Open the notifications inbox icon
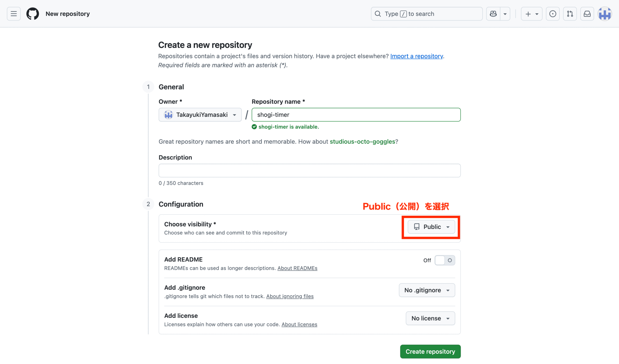619x364 pixels. tap(587, 14)
